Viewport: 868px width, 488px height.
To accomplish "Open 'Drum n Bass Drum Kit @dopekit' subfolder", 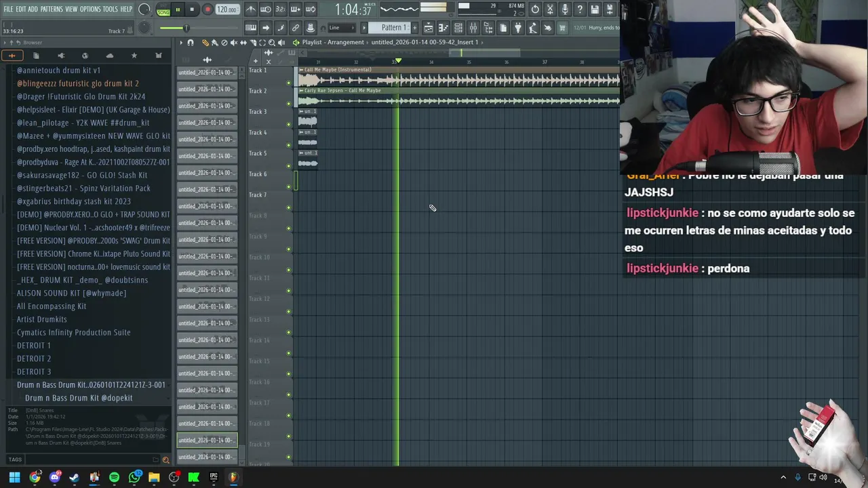I will pos(79,398).
